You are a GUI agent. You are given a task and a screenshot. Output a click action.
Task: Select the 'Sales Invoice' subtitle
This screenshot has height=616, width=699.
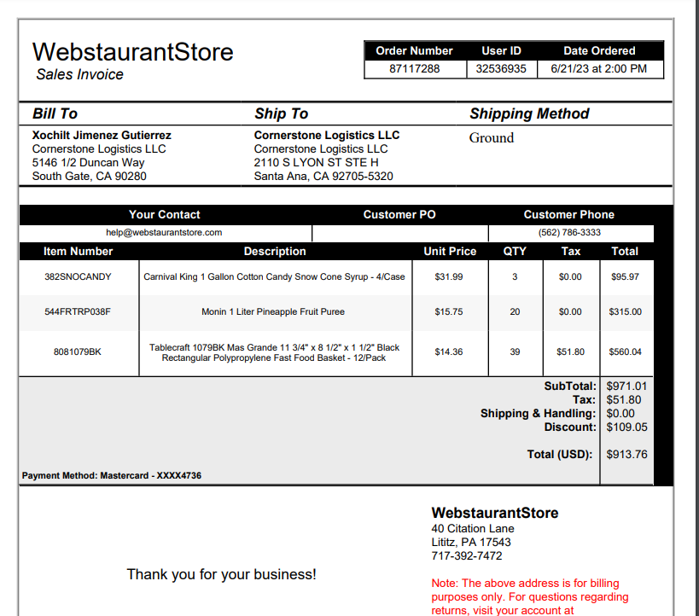[79, 74]
